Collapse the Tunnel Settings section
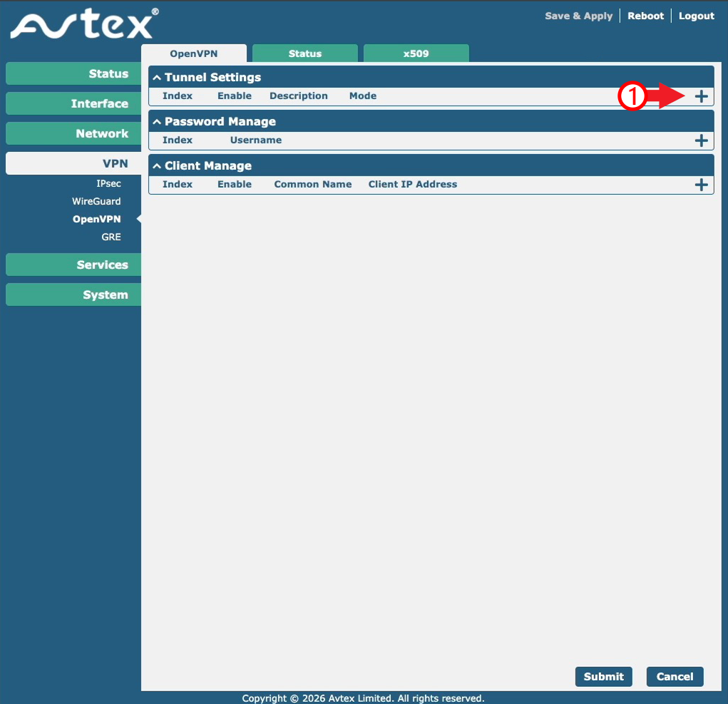The width and height of the screenshot is (728, 704). [x=157, y=78]
